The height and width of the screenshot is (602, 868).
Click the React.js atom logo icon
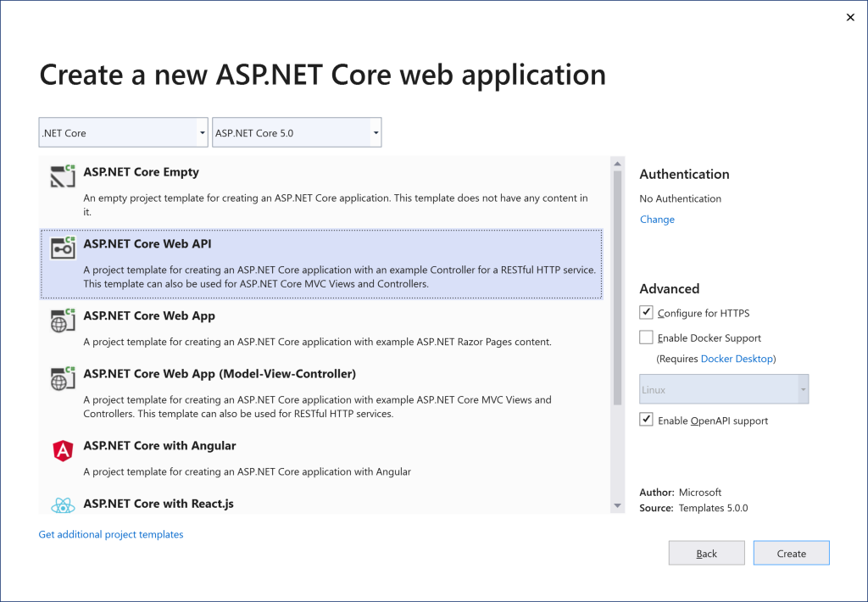(x=63, y=505)
